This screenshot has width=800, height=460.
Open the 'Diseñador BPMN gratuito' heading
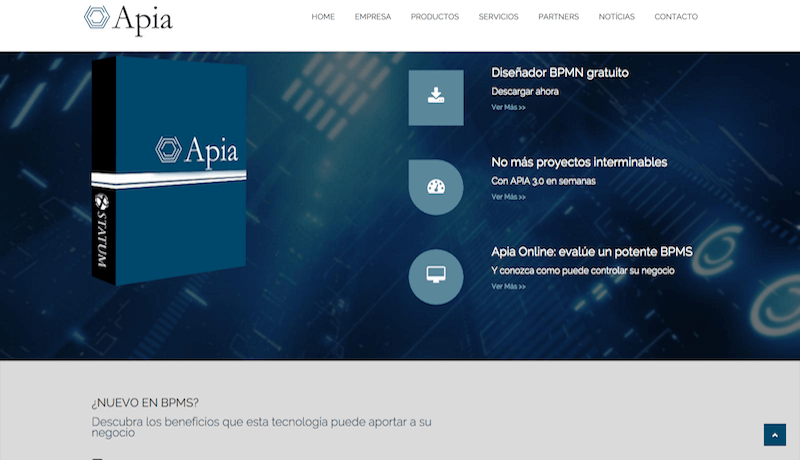[560, 73]
